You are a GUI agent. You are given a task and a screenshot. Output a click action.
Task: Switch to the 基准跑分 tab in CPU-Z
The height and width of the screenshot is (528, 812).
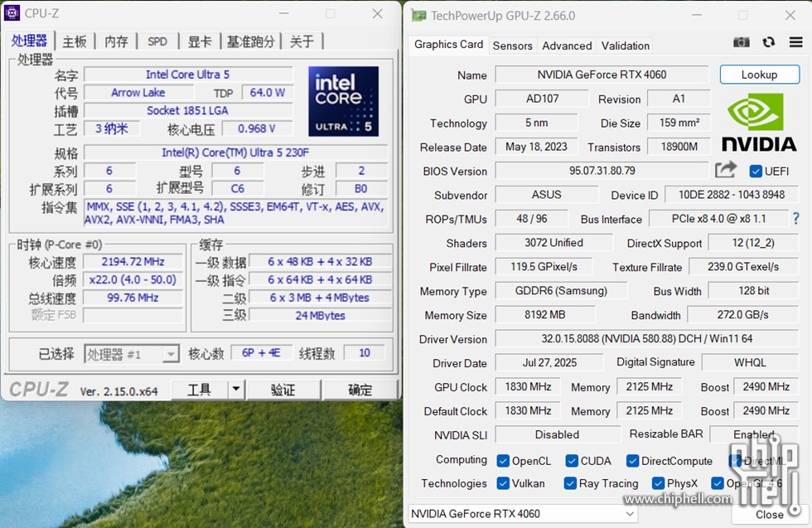coord(250,41)
